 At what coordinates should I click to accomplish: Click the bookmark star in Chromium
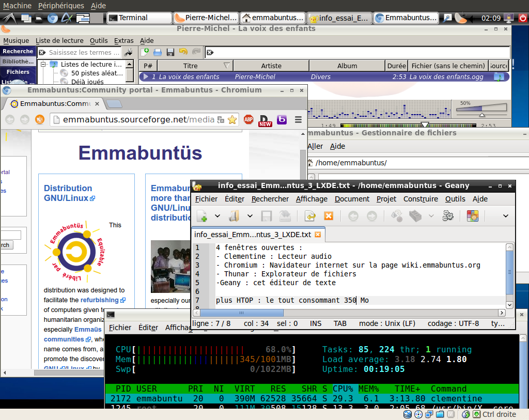[x=232, y=119]
